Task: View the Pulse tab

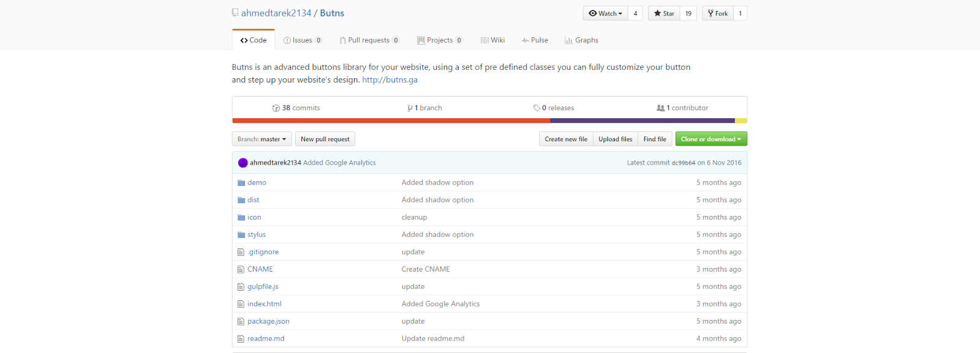Action: click(x=535, y=40)
